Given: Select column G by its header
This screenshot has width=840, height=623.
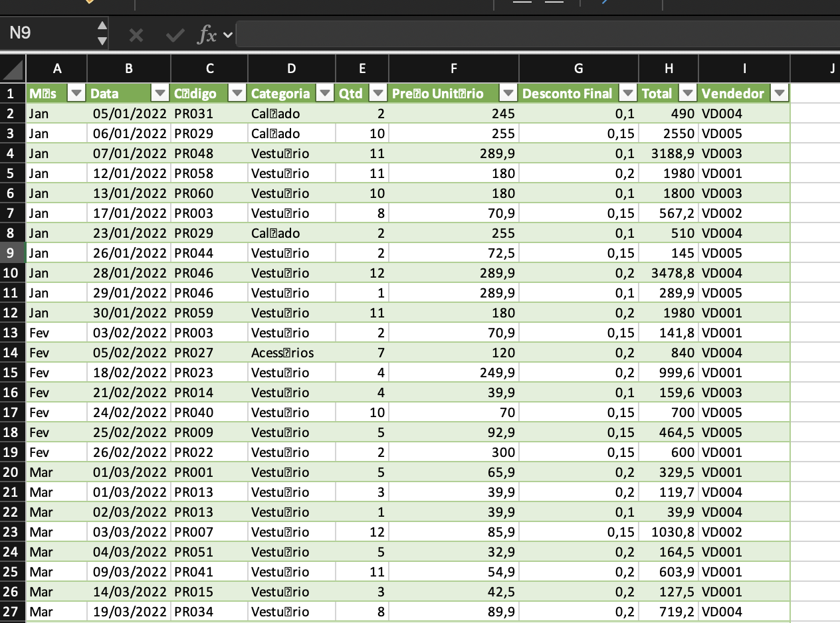Looking at the screenshot, I should tap(578, 68).
